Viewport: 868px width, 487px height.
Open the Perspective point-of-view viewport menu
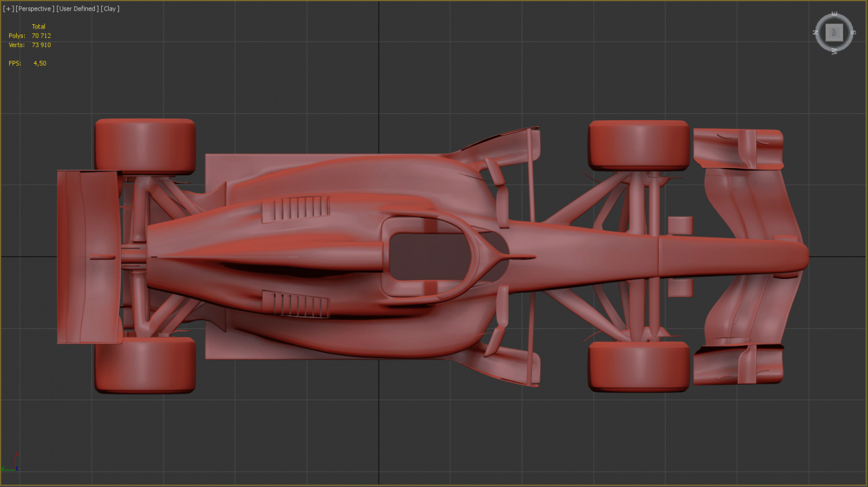(35, 9)
